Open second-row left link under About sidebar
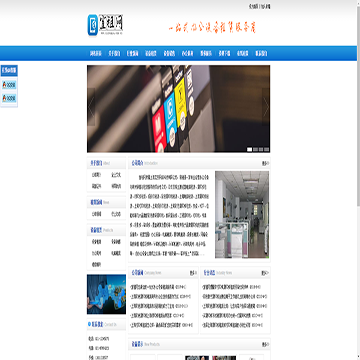Image resolution: width=360 pixels, height=360 pixels. pyautogui.click(x=96, y=186)
